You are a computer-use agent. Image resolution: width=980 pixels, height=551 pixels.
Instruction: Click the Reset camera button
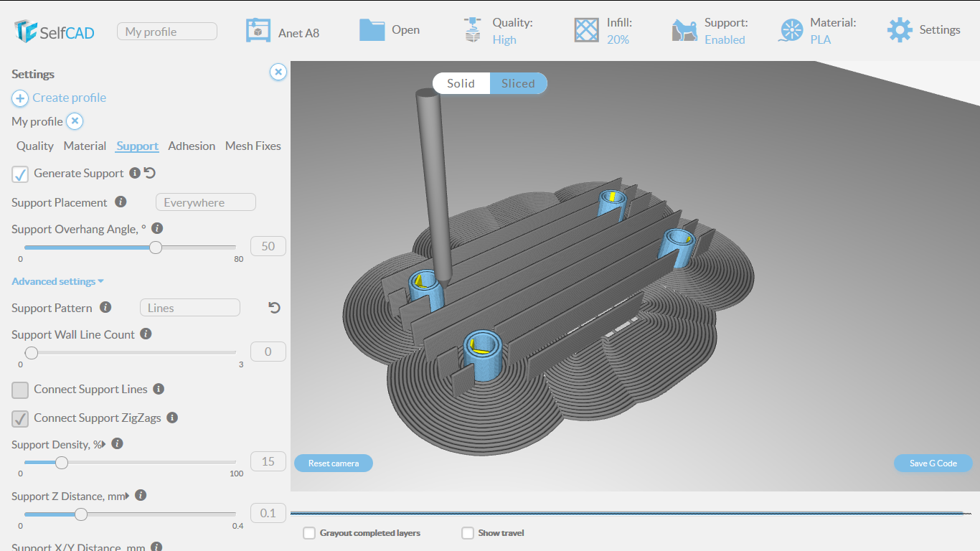click(334, 463)
